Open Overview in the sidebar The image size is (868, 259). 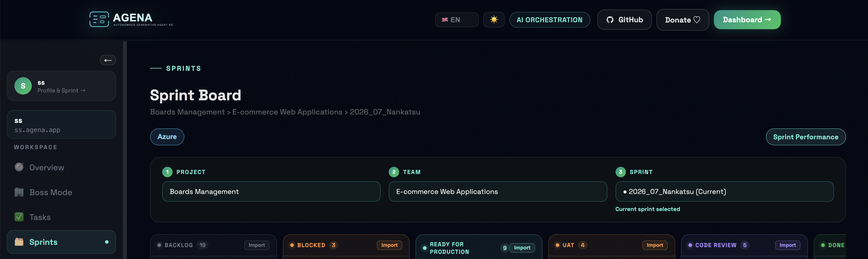pyautogui.click(x=61, y=167)
